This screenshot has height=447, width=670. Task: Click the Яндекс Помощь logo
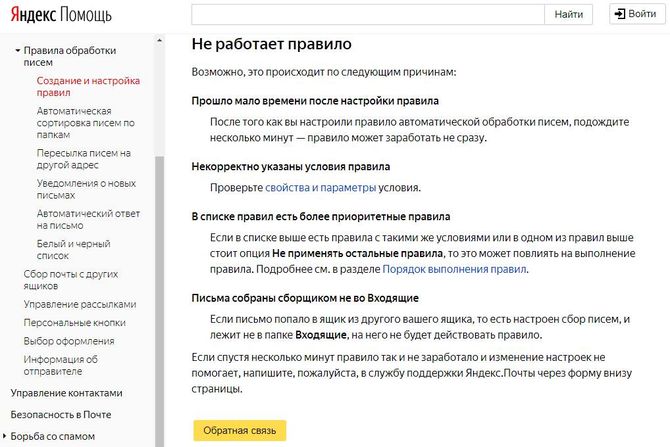(x=61, y=15)
